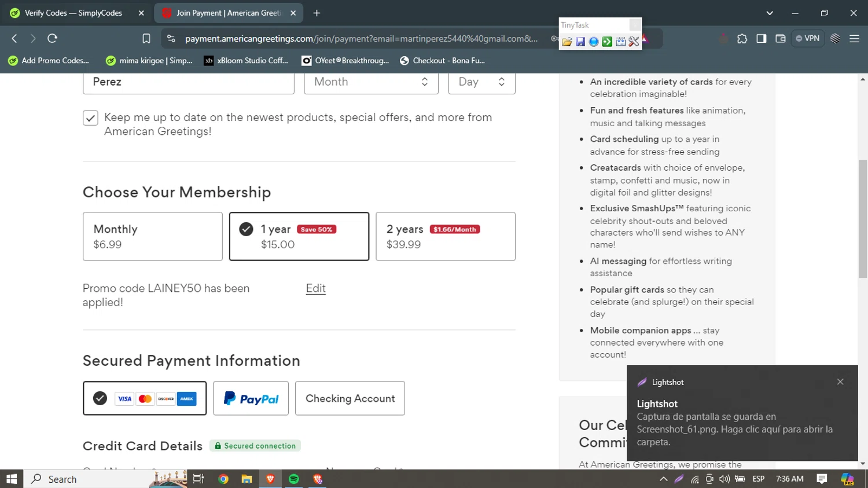This screenshot has width=868, height=488.
Task: Click the "Choose Your Membership" heading
Action: coord(177,192)
